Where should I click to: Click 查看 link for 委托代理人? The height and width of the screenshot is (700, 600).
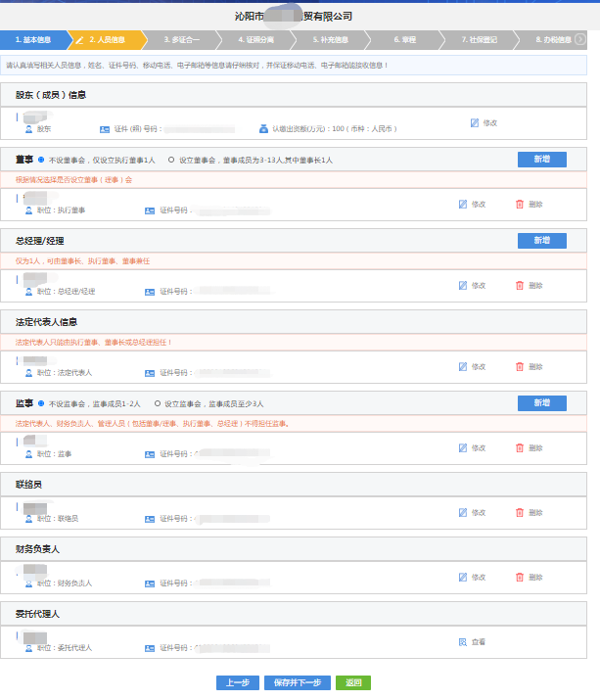[479, 642]
